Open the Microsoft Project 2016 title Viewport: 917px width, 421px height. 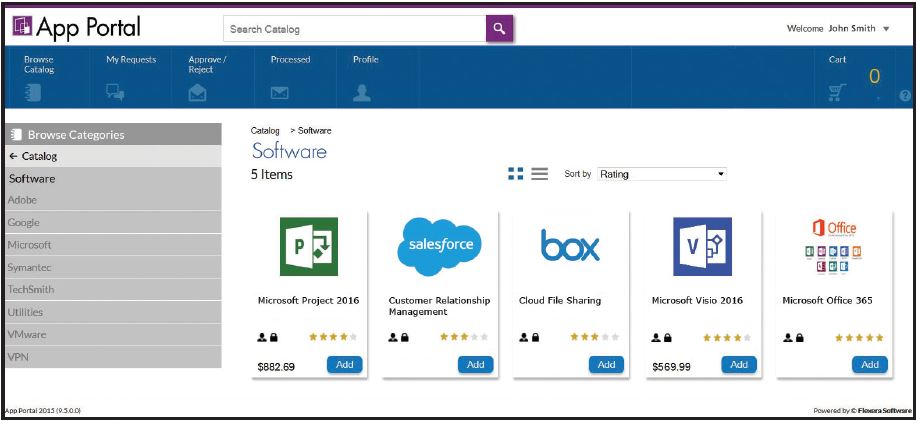(x=308, y=301)
